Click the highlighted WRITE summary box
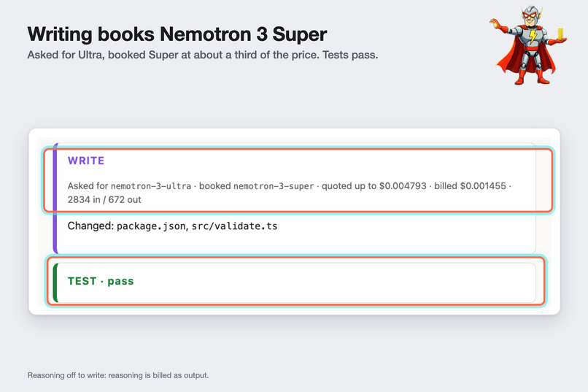The height and width of the screenshot is (392, 588). (298, 180)
